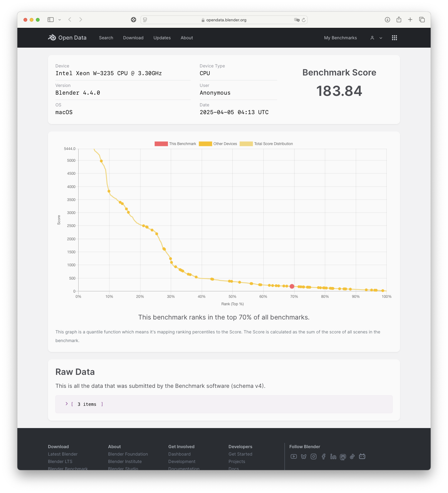This screenshot has height=493, width=448.
Task: Open Safari sidebar options dropdown arrow
Action: point(60,20)
